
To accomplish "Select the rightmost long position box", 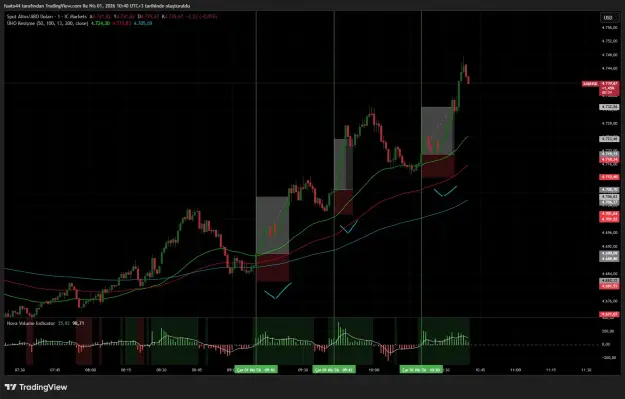I will 438,142.
